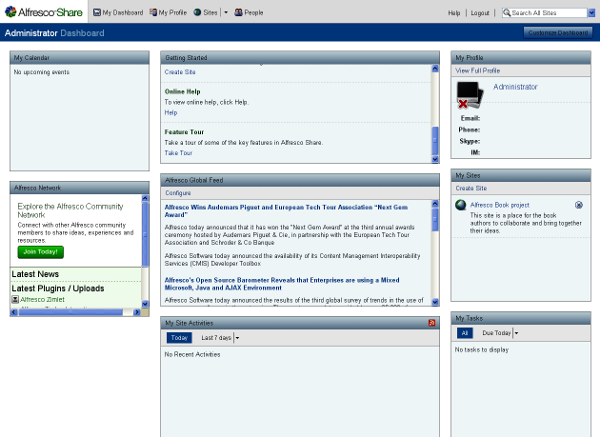Viewport: 600px width, 437px height.
Task: Click the Alfresco Network horizontal scrollbar thumb
Action: click(70, 312)
